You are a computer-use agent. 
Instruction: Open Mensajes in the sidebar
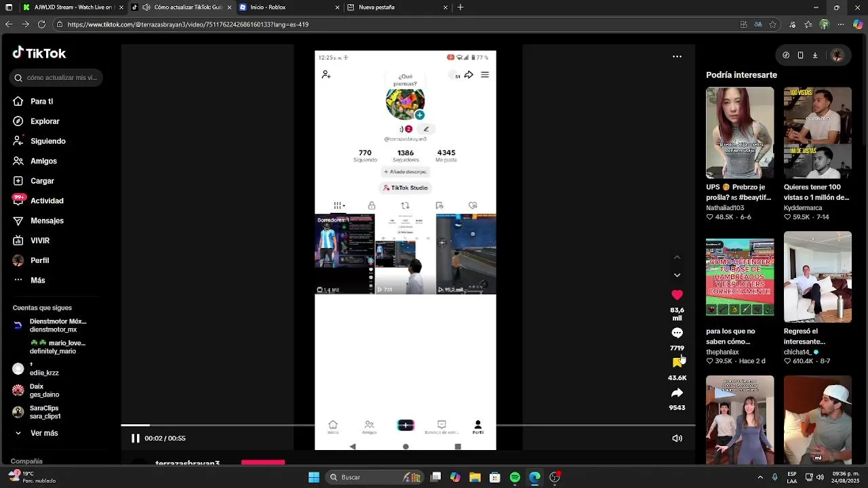[x=39, y=220]
